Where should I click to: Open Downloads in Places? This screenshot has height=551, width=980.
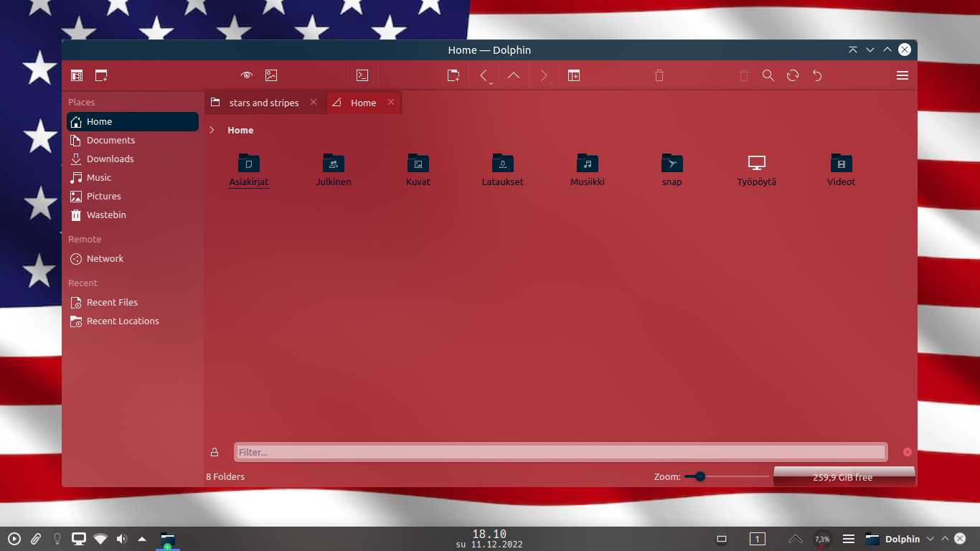(x=133, y=159)
